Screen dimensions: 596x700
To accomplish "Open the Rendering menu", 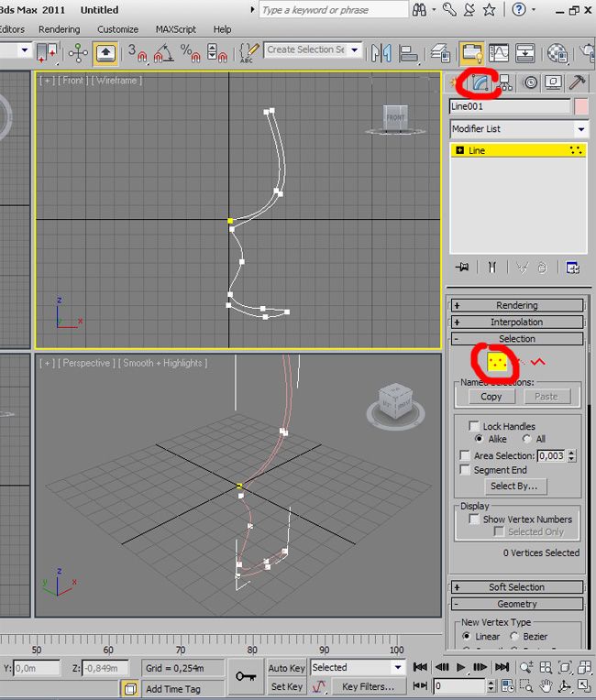I will (59, 29).
